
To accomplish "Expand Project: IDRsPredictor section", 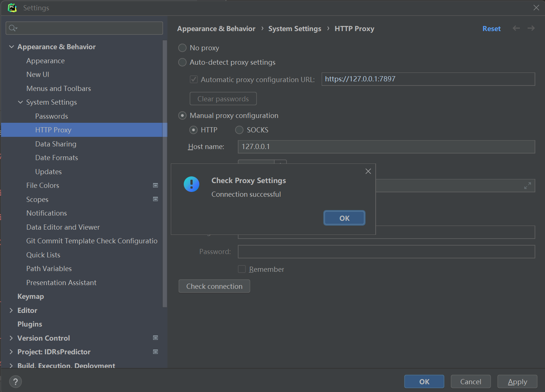I will point(11,352).
